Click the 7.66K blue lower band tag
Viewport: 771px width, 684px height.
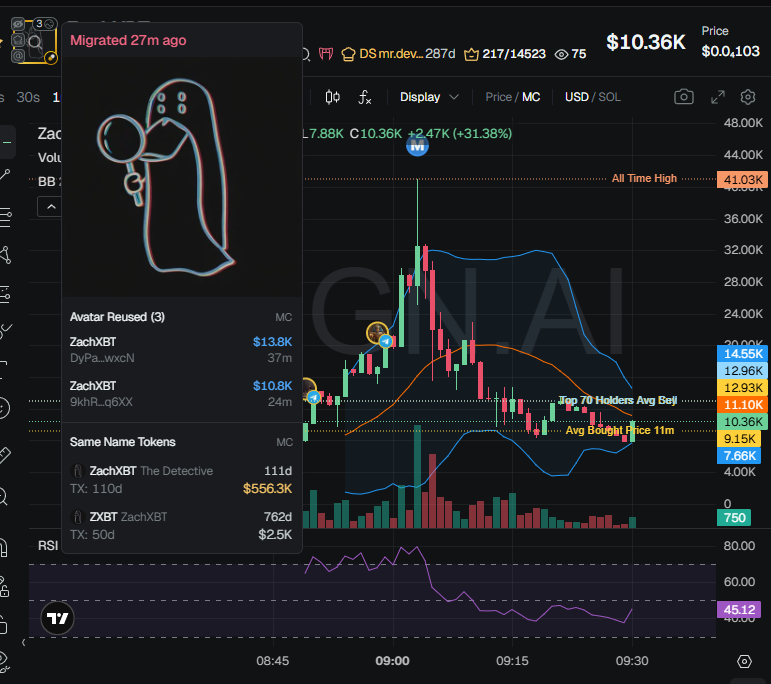739,456
